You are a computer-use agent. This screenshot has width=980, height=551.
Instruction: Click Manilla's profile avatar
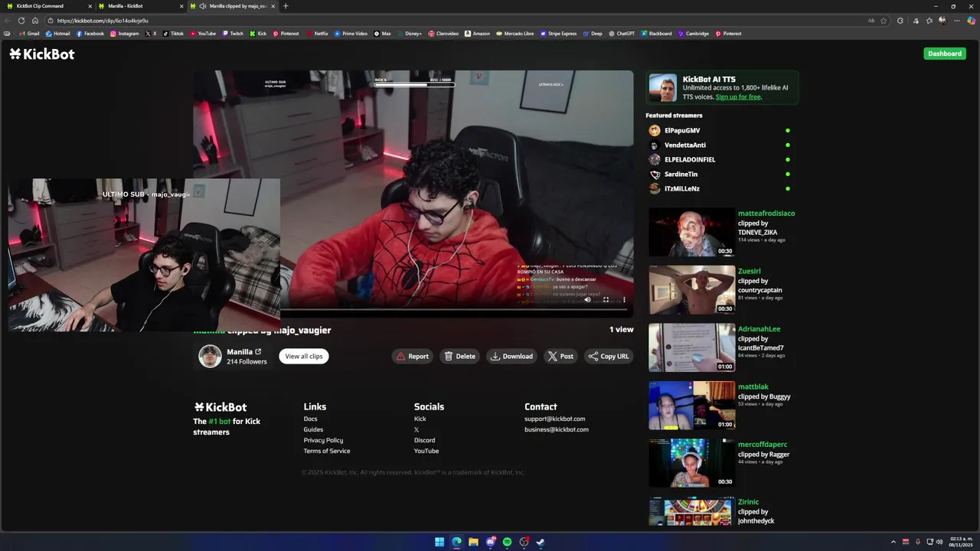[210, 357]
